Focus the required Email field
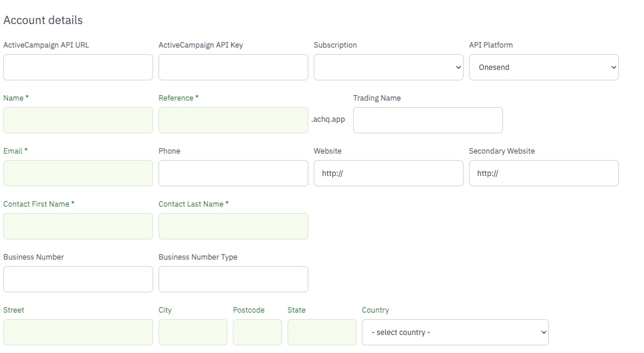The height and width of the screenshot is (353, 644). click(78, 173)
